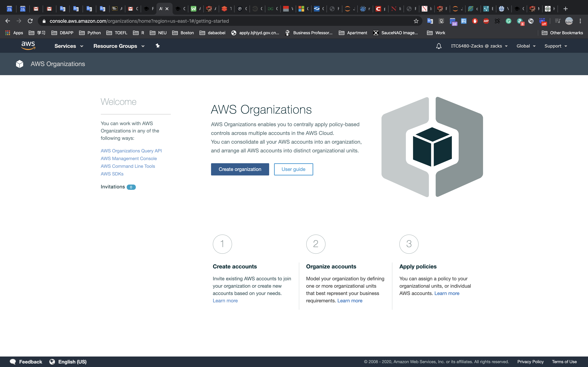This screenshot has height=367, width=588.
Task: Click the Chrome three-dot menu icon
Action: pyautogui.click(x=580, y=21)
